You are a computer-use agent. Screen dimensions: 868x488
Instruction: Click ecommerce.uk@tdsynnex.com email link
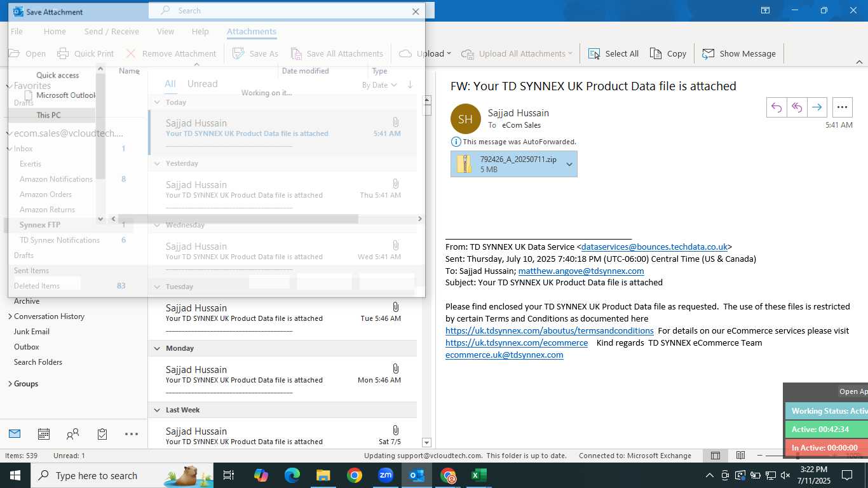[505, 355]
